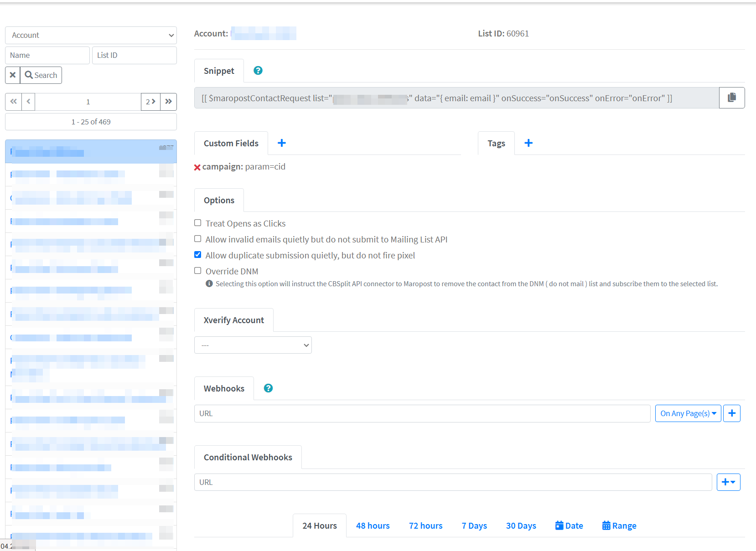Enable Override DNM option
756x551 pixels.
click(x=198, y=271)
